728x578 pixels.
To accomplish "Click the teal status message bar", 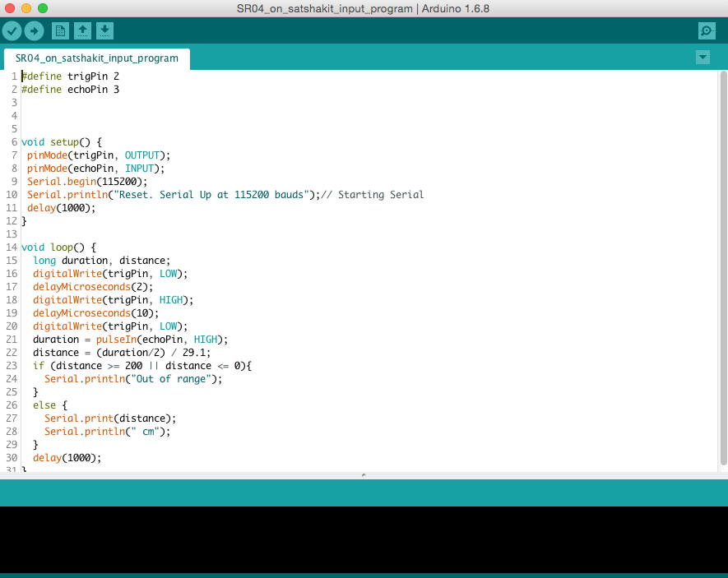I will pyautogui.click(x=364, y=492).
